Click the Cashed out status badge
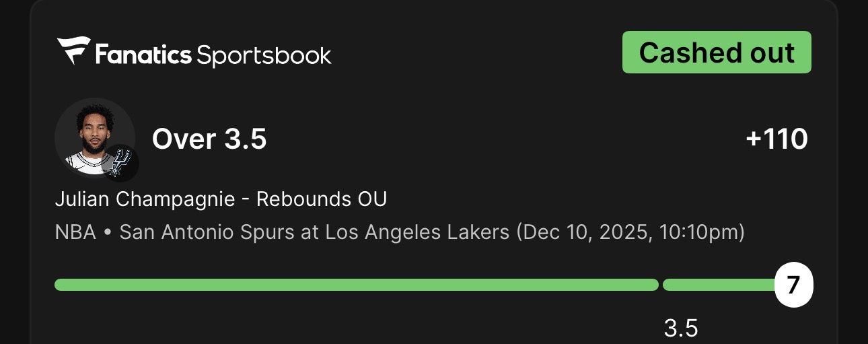This screenshot has height=344, width=868. pyautogui.click(x=717, y=53)
